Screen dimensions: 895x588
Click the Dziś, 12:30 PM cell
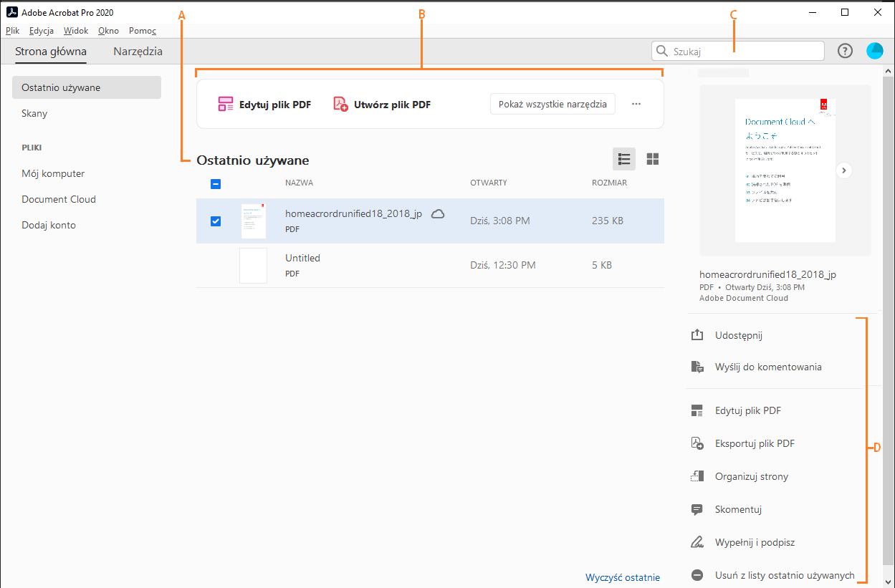(x=503, y=265)
